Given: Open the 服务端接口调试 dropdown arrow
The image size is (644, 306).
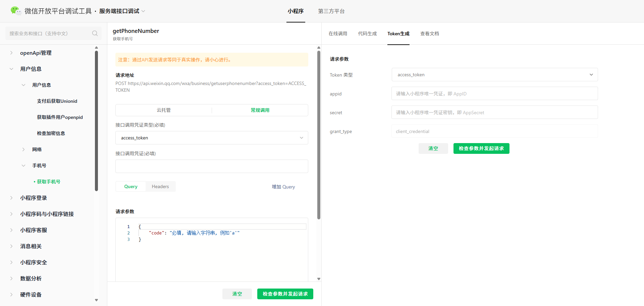Looking at the screenshot, I should tap(143, 11).
